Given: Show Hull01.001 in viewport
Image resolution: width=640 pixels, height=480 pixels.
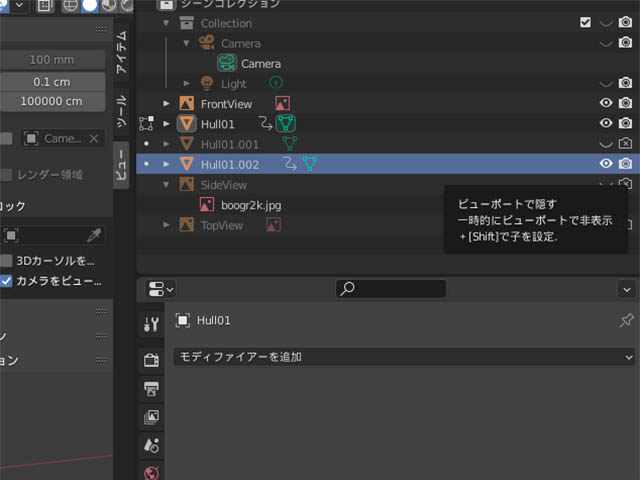Looking at the screenshot, I should pyautogui.click(x=606, y=144).
